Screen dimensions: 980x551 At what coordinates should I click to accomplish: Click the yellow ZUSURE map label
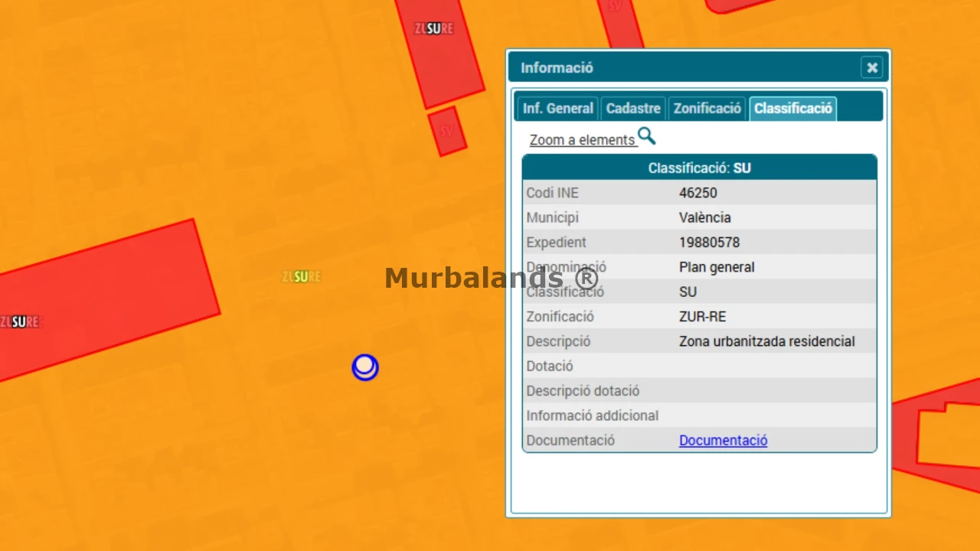click(301, 276)
